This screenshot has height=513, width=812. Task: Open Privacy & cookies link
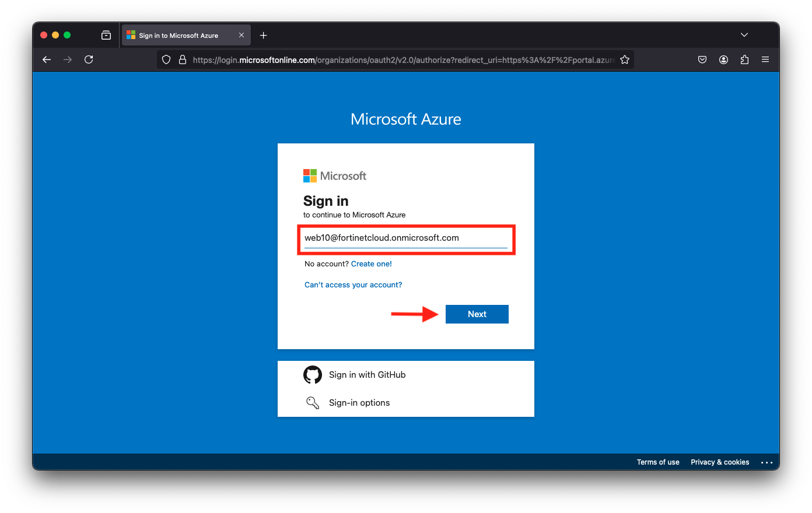[x=720, y=462]
